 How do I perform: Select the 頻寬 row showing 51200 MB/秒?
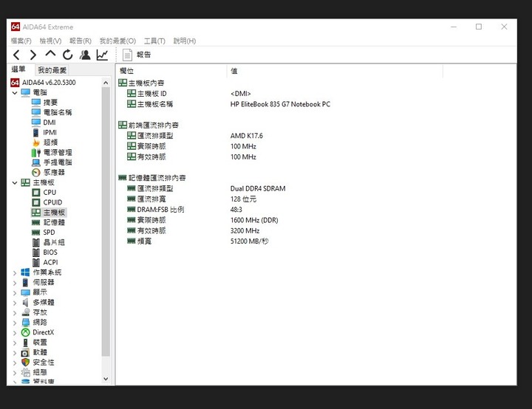(197, 241)
